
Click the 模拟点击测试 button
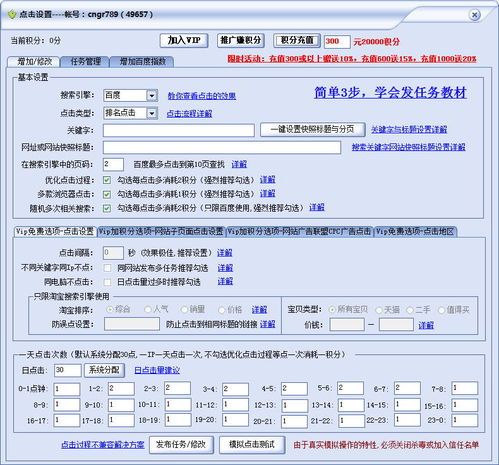pyautogui.click(x=252, y=445)
